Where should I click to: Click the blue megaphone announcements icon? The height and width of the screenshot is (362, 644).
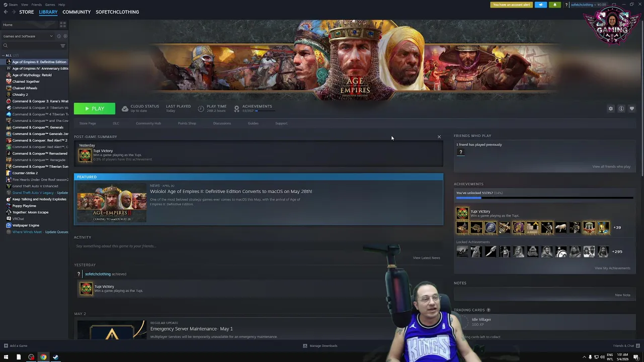click(540, 5)
